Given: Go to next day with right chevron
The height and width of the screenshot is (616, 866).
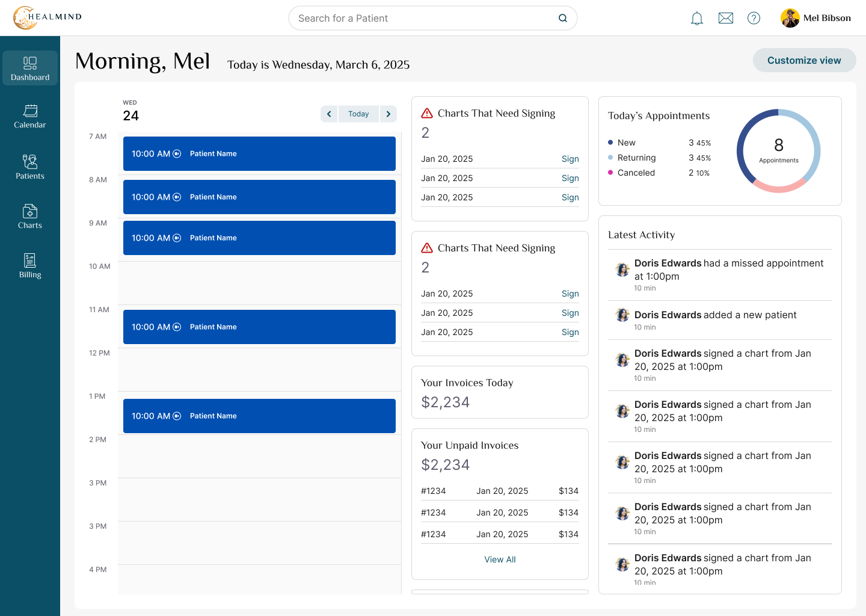Looking at the screenshot, I should click(388, 114).
